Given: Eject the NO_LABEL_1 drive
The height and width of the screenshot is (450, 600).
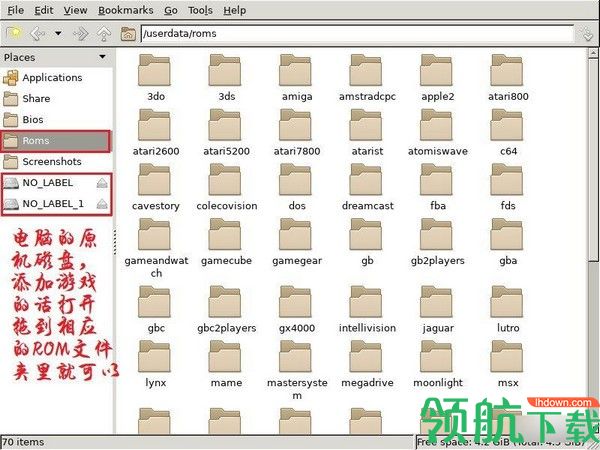Looking at the screenshot, I should [x=102, y=204].
